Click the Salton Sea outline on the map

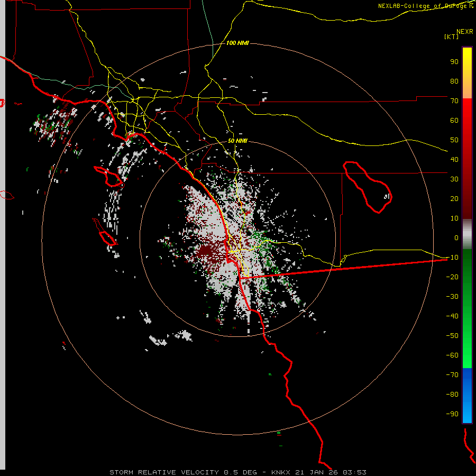(368, 187)
